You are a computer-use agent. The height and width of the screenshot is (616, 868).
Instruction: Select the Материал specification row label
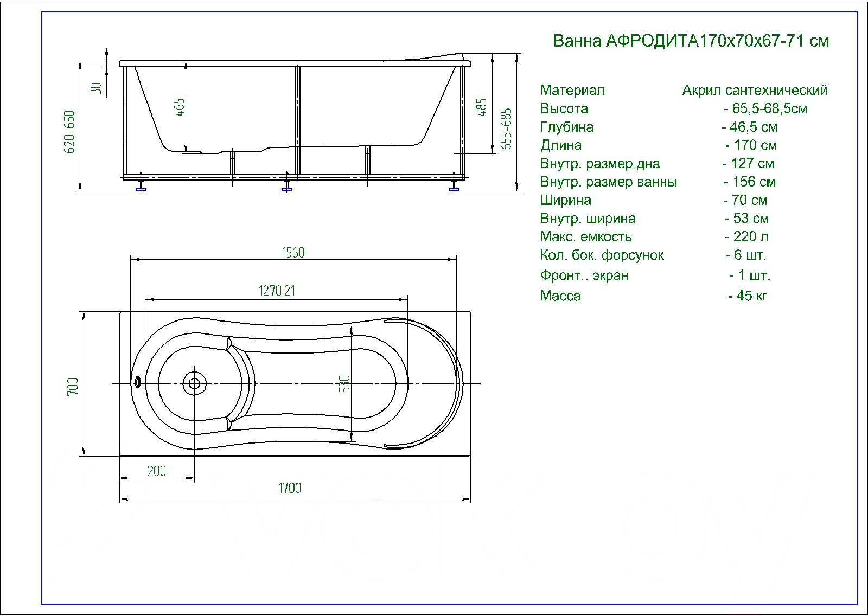click(x=572, y=91)
